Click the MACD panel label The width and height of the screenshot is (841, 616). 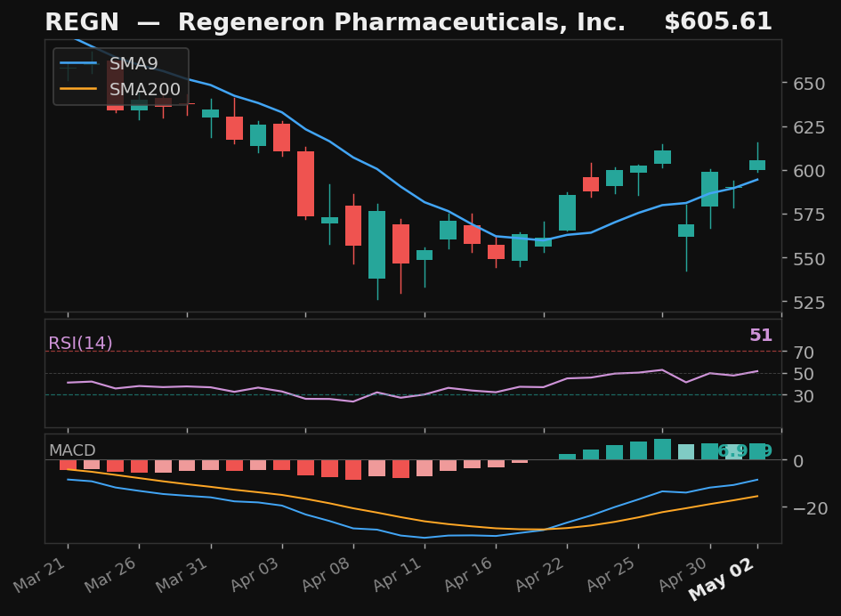click(72, 450)
